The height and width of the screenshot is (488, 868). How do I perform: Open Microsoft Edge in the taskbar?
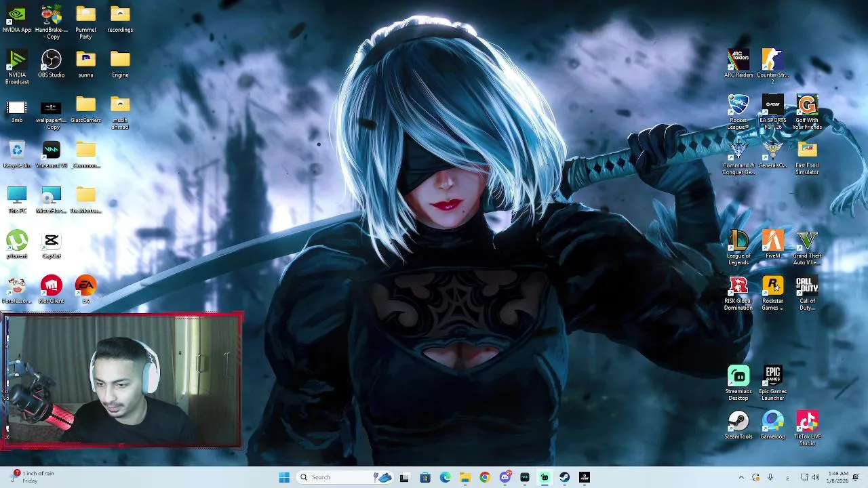(x=445, y=477)
